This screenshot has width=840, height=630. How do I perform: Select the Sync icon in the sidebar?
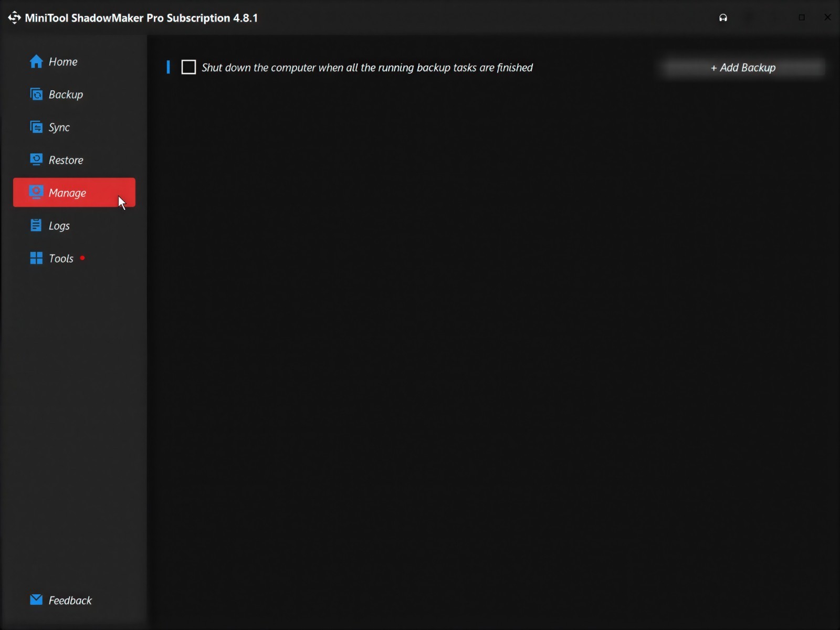pos(36,127)
